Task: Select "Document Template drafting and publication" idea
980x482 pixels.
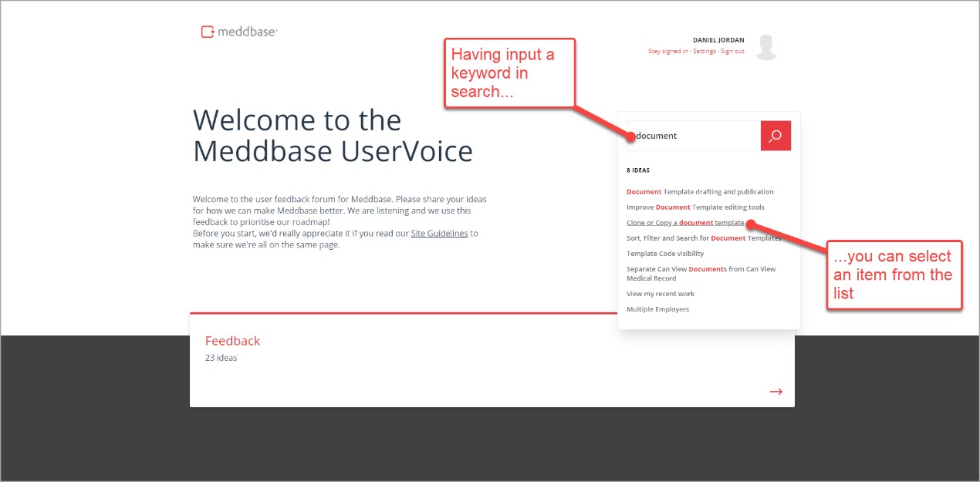Action: 700,191
